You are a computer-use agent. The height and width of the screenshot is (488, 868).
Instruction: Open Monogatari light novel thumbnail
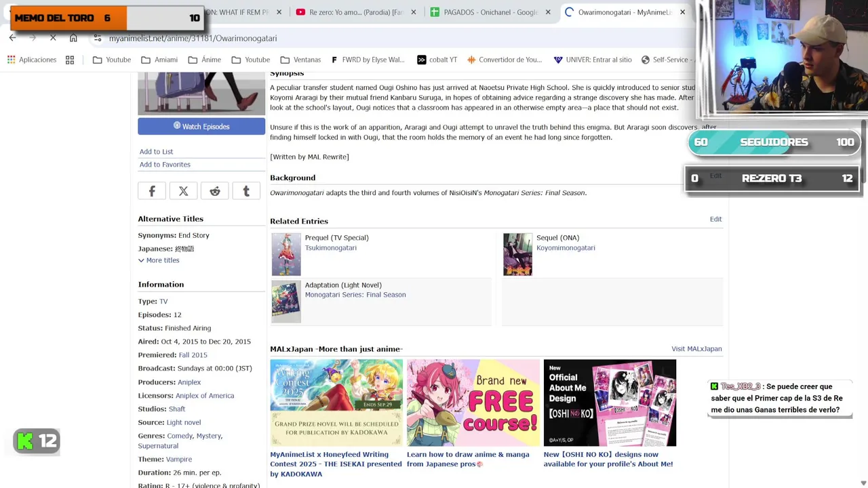(x=286, y=302)
